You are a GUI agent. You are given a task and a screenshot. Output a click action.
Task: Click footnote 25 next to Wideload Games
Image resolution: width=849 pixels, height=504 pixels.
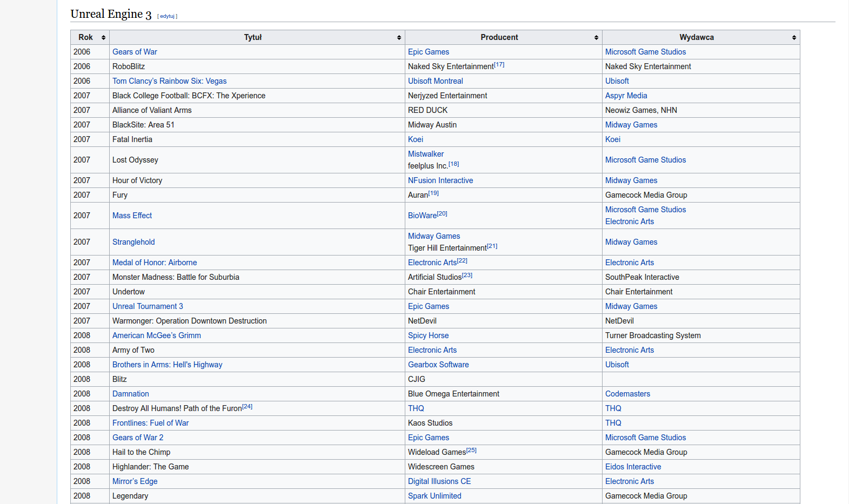(471, 450)
